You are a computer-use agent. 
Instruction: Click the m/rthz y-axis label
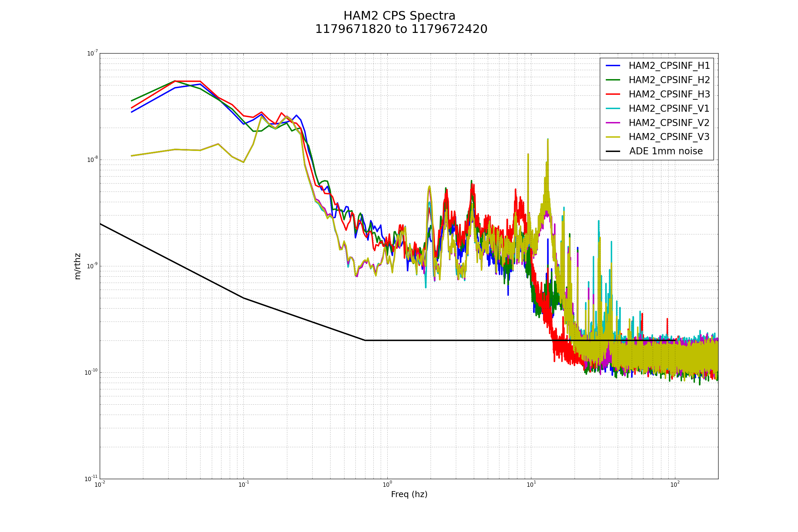[x=78, y=266]
